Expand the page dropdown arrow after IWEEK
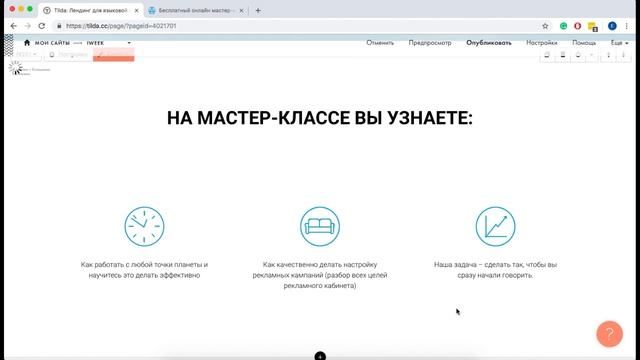The image size is (640, 360). [129, 43]
